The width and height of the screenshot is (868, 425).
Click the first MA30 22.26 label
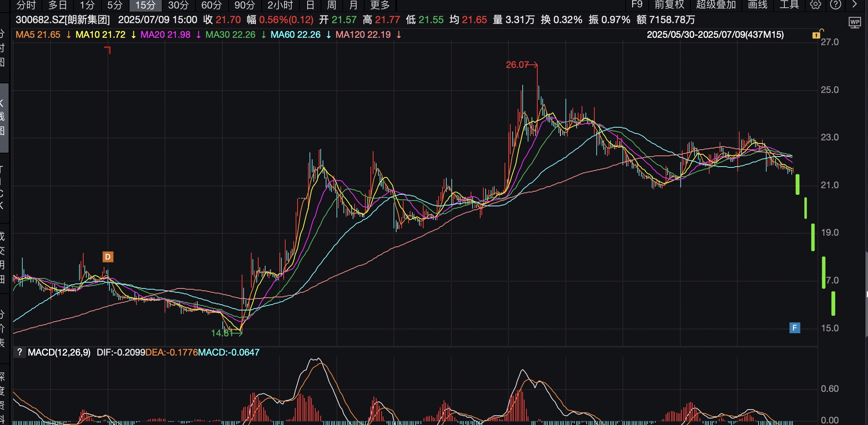pos(230,35)
